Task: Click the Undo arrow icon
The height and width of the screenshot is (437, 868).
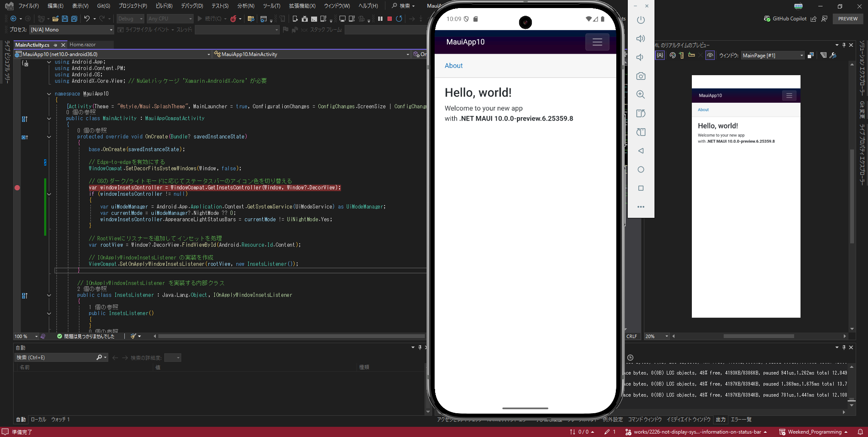Action: (87, 19)
